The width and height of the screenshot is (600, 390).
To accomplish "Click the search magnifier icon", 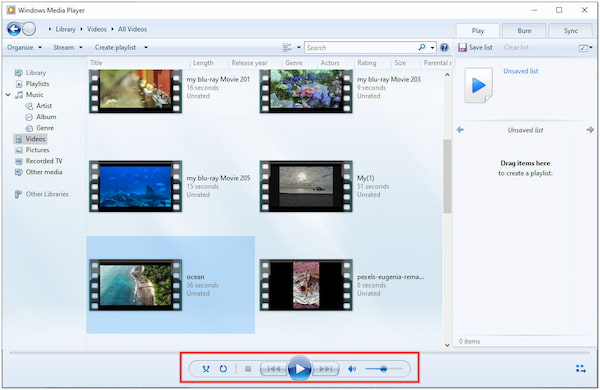I will pyautogui.click(x=422, y=47).
